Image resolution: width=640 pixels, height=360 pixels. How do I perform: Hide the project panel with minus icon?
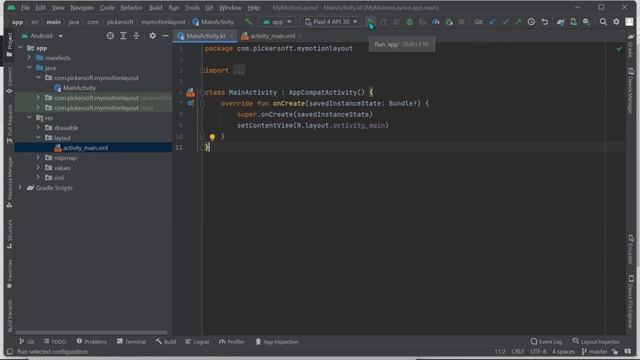[x=165, y=36]
